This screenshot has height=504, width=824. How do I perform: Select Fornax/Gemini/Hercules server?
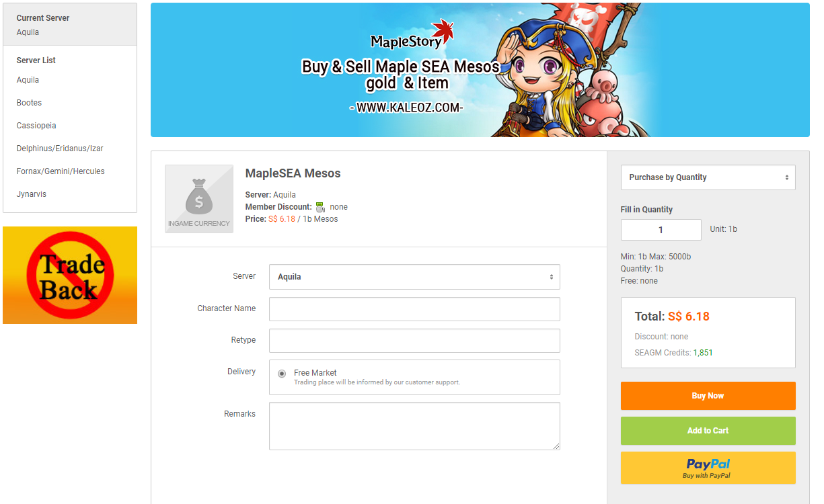click(x=61, y=171)
